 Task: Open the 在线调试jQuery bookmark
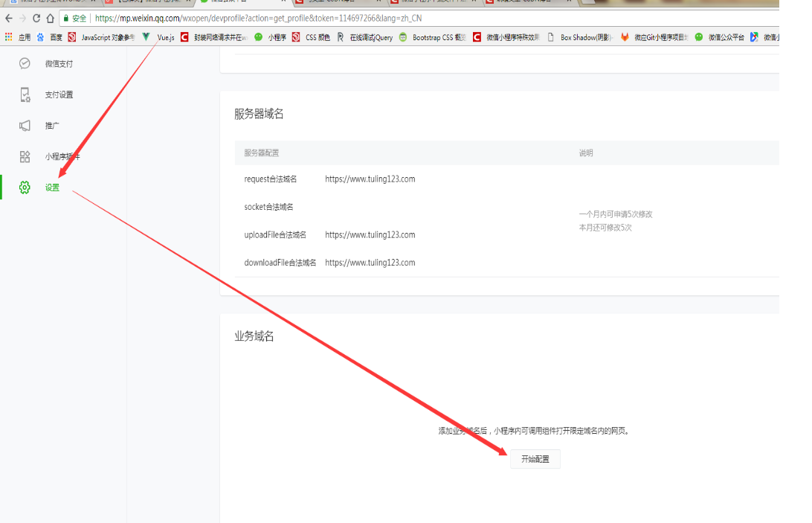tap(364, 37)
